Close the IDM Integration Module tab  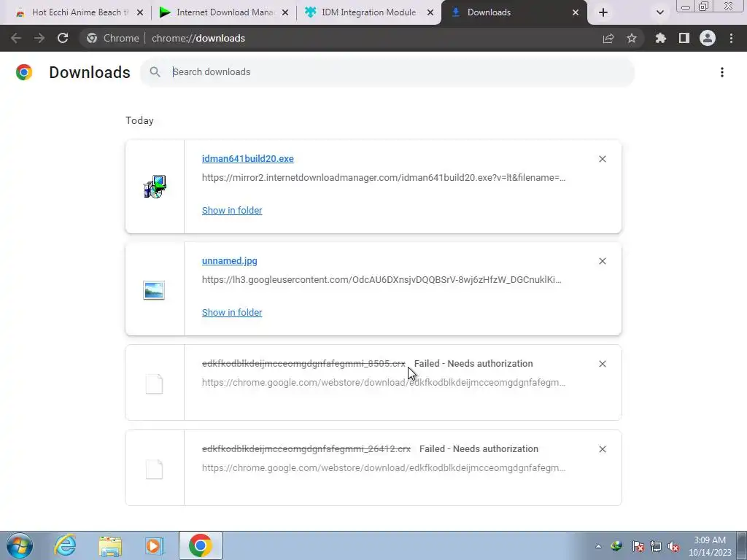tap(430, 12)
